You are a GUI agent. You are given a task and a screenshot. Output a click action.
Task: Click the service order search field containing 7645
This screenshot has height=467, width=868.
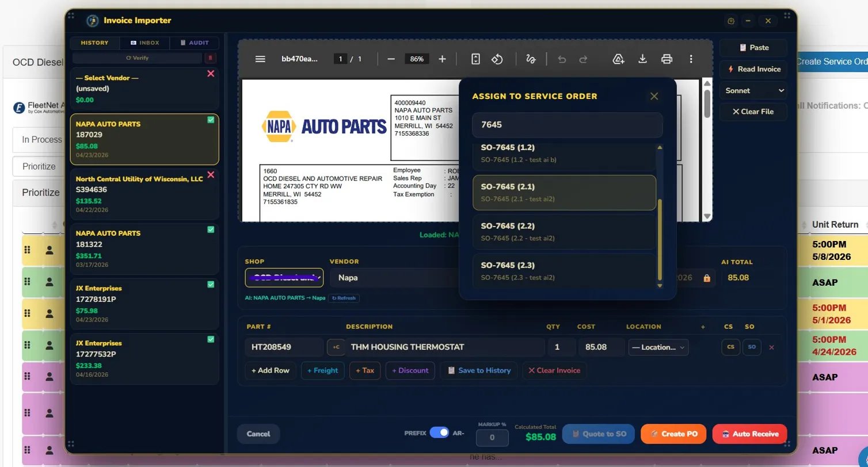click(x=568, y=125)
